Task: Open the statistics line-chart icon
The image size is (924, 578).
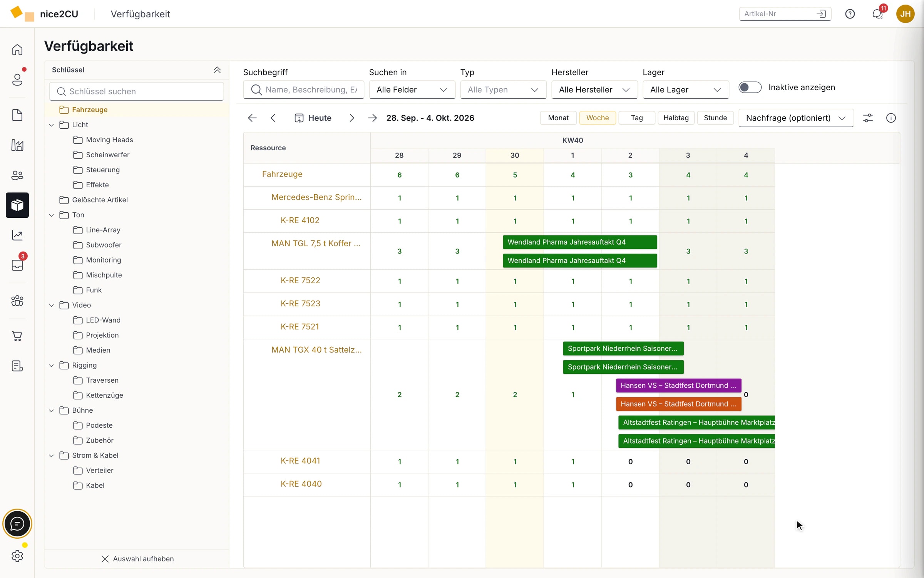Action: click(x=17, y=235)
